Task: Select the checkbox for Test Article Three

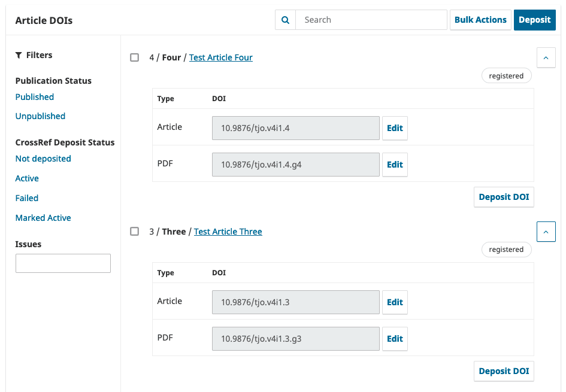Action: (x=134, y=232)
